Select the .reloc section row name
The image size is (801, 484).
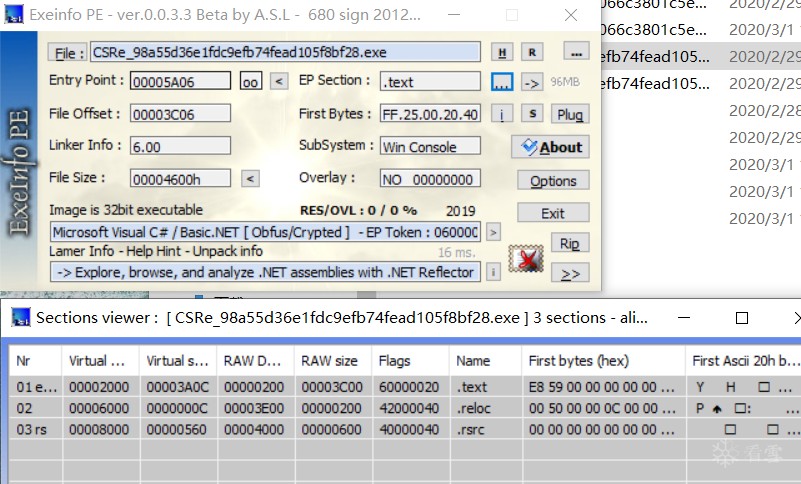[474, 408]
